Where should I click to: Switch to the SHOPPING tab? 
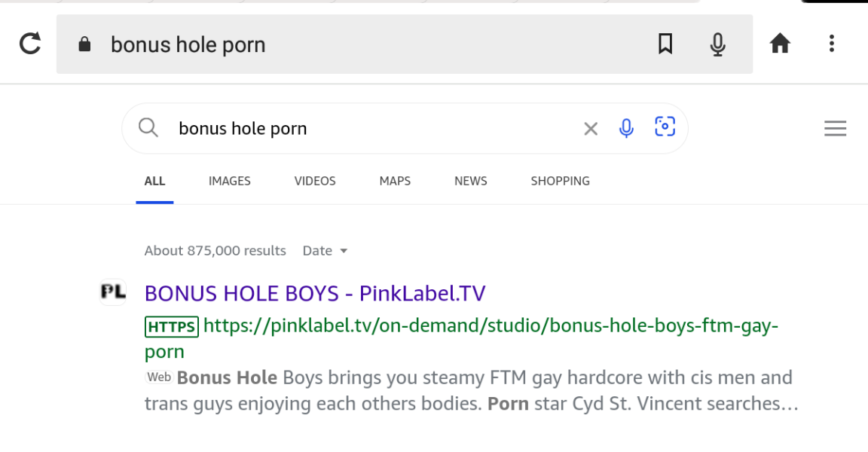point(561,181)
